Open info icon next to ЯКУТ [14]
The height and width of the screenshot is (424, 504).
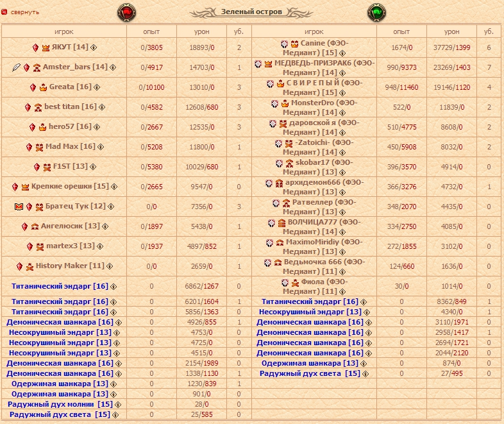coord(94,47)
